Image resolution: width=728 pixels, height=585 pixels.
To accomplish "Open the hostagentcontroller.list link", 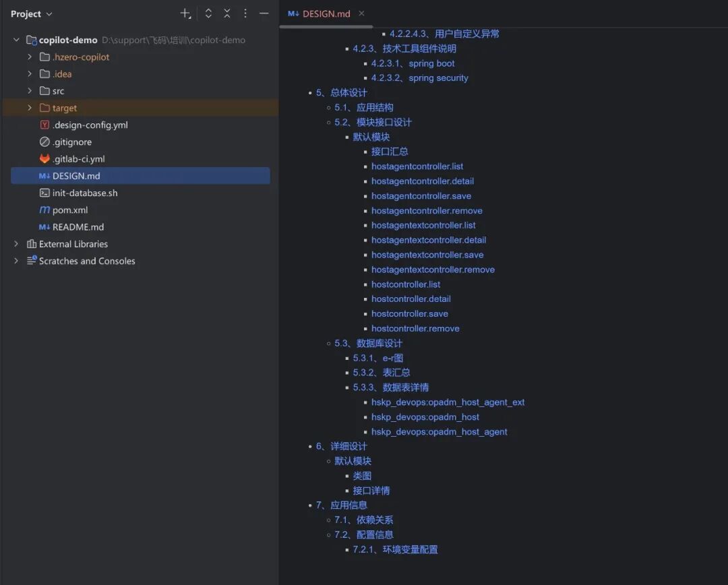I will 417,166.
